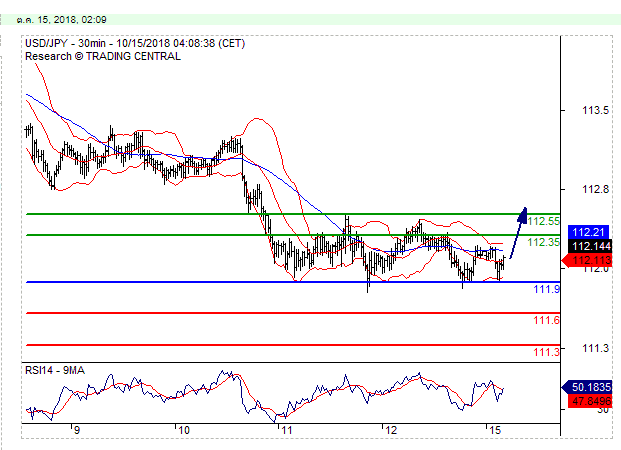The height and width of the screenshot is (450, 621).
Task: Click the Research TRADING CENTRAL credit text
Action: [103, 57]
